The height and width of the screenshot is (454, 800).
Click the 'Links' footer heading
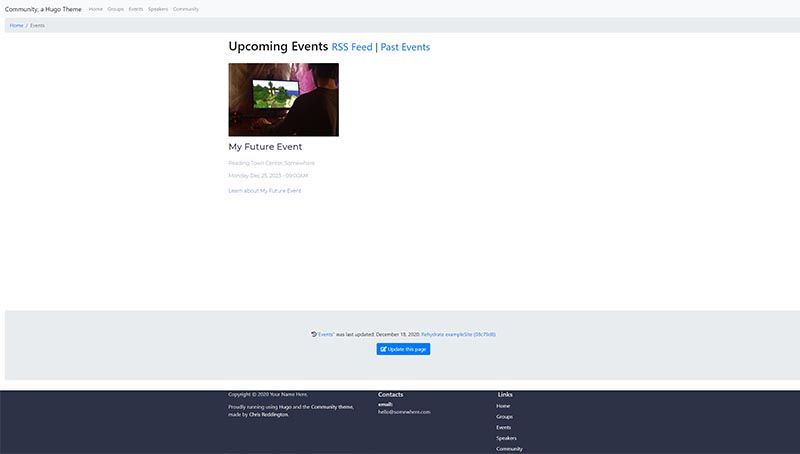[x=505, y=395]
